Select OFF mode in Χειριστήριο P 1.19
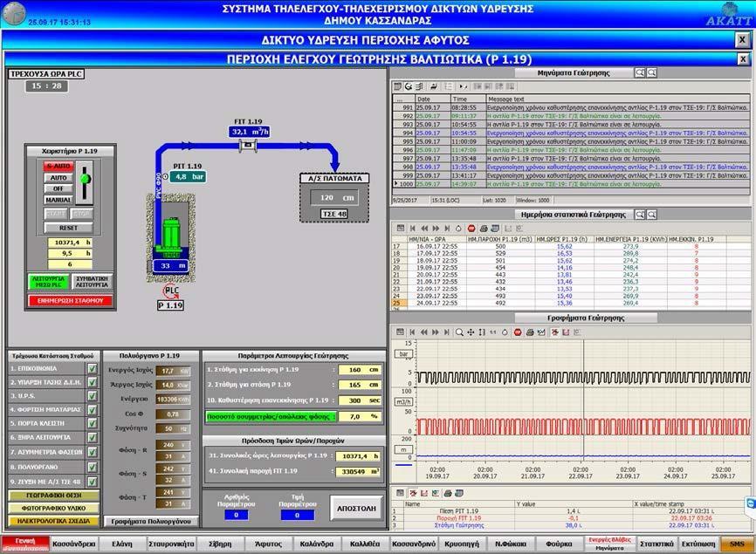Screen dimensions: 756x554 coord(58,188)
